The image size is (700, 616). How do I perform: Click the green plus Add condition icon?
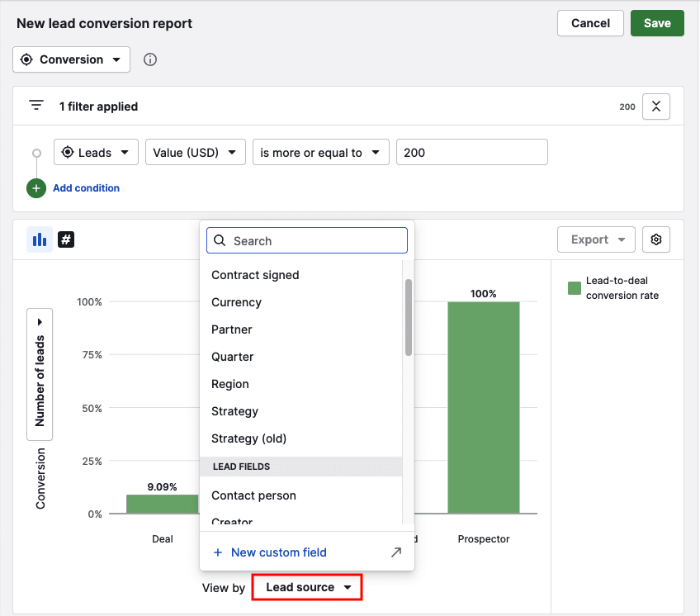coord(36,188)
